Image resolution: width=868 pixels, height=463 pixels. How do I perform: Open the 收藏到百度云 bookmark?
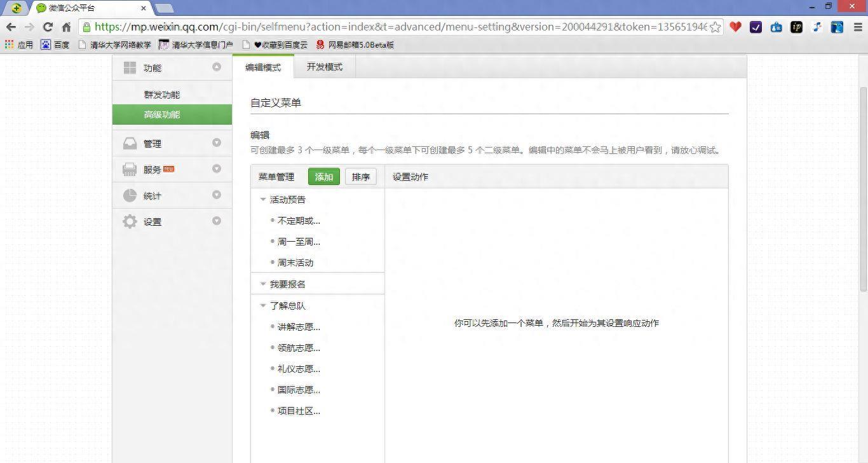(x=275, y=45)
